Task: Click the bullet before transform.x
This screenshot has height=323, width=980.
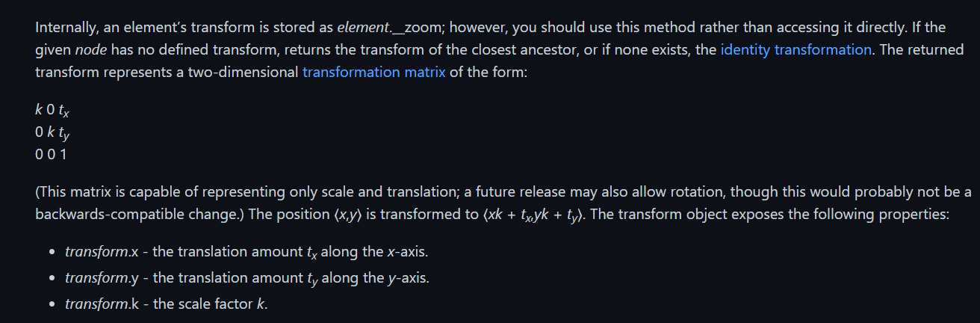Action: 50,252
